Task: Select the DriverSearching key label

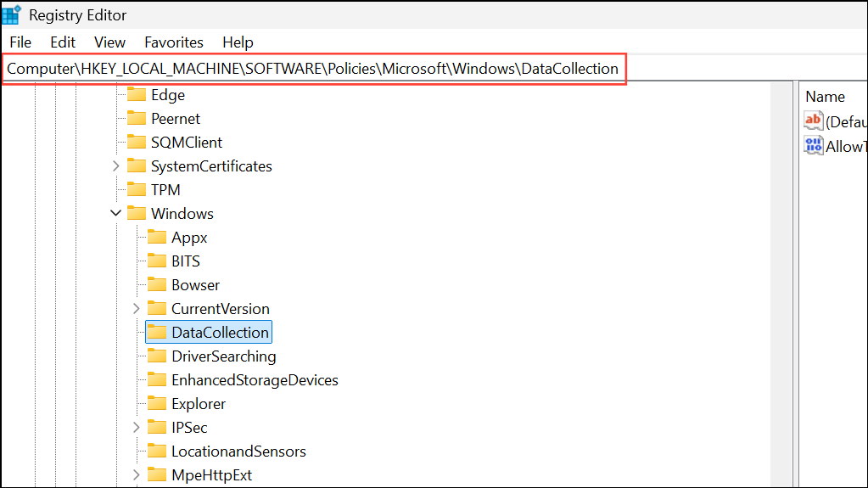Action: pyautogui.click(x=224, y=356)
